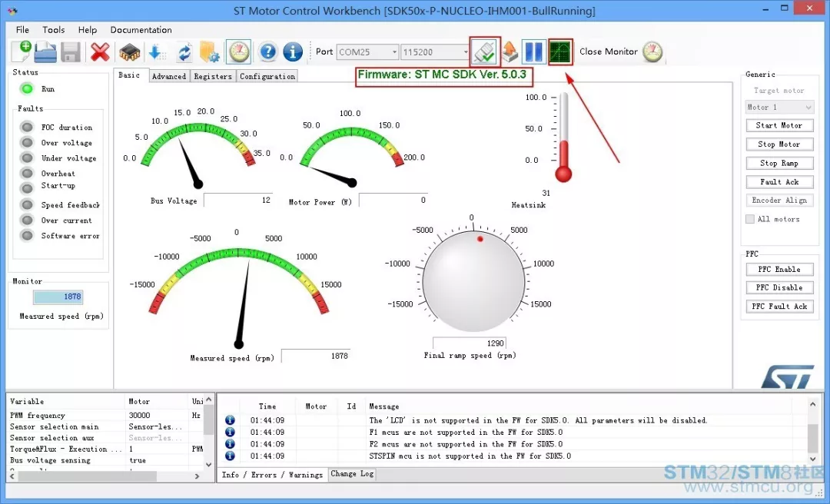The height and width of the screenshot is (504, 830).
Task: Open the Tools menu
Action: 54,30
